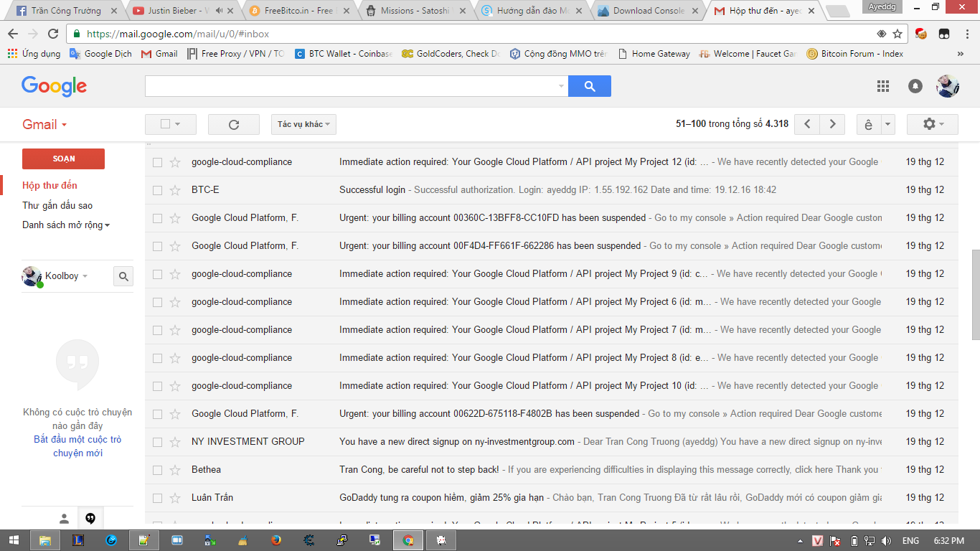Show Hangouts conversations quote icon
Screen dimensions: 980x551
pos(90,518)
